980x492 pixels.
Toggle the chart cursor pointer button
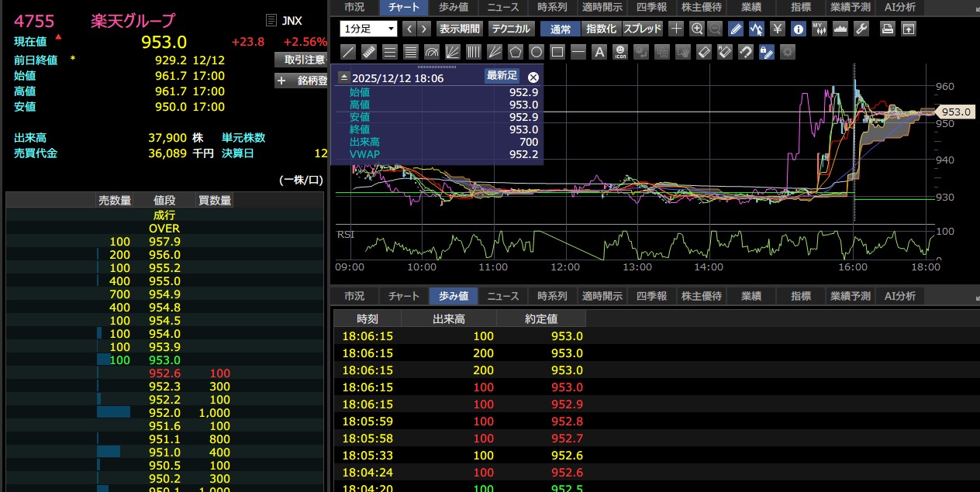click(x=757, y=29)
